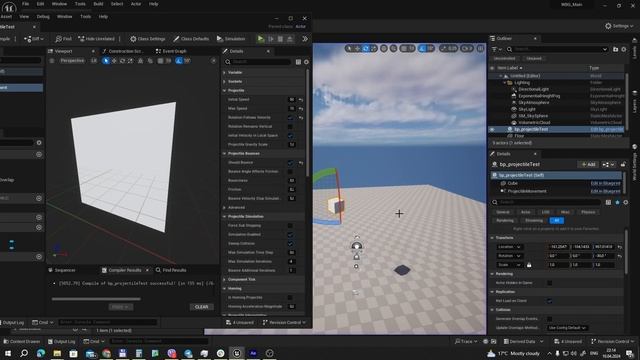Collapse Lighting folder in Outliner

point(504,82)
